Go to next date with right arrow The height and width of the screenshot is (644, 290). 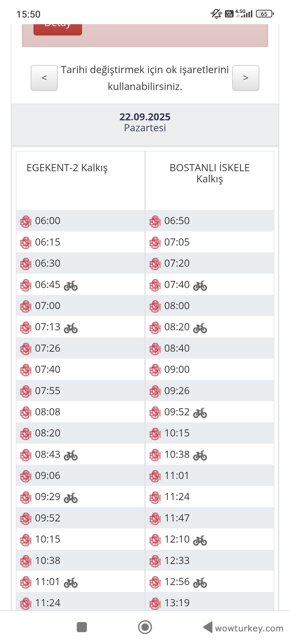246,78
